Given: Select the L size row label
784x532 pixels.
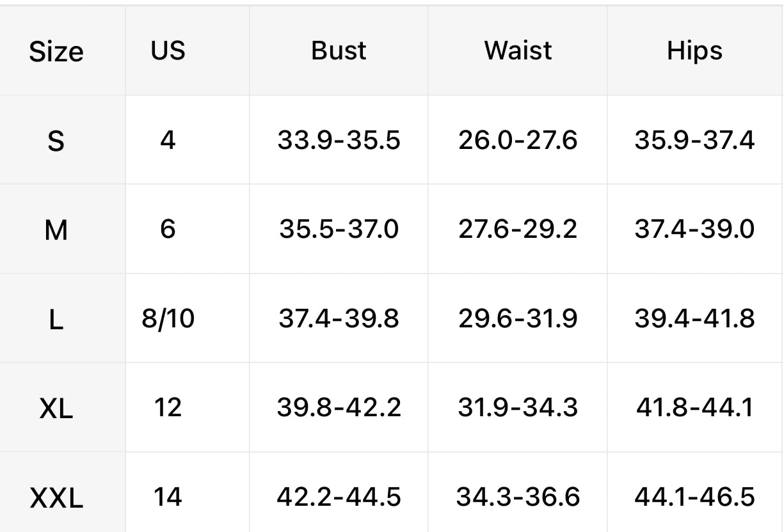Looking at the screenshot, I should 56,319.
